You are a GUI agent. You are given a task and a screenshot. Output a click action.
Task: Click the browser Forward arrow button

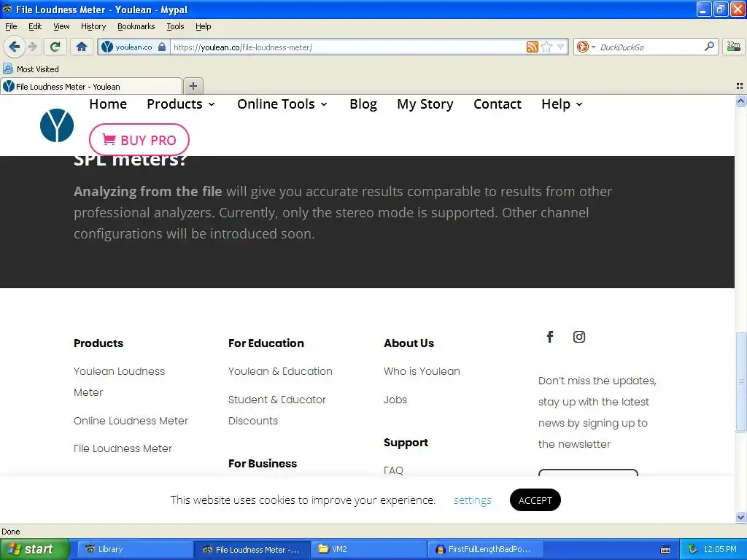32,47
